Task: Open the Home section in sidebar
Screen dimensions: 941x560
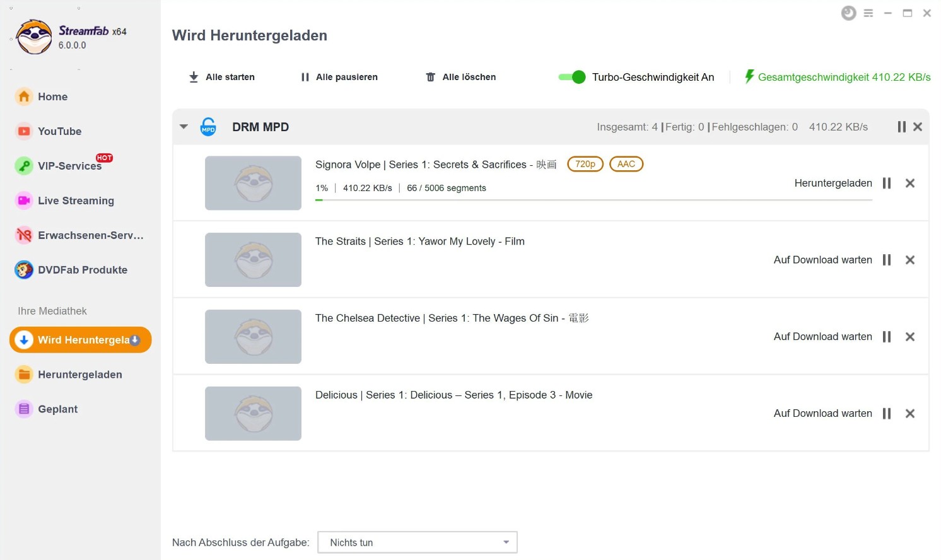Action: click(x=52, y=96)
